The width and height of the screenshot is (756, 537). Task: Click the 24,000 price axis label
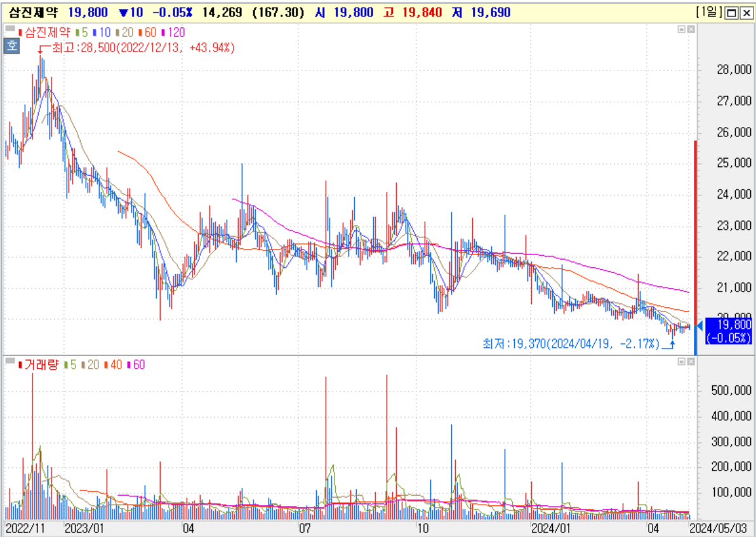coord(734,194)
